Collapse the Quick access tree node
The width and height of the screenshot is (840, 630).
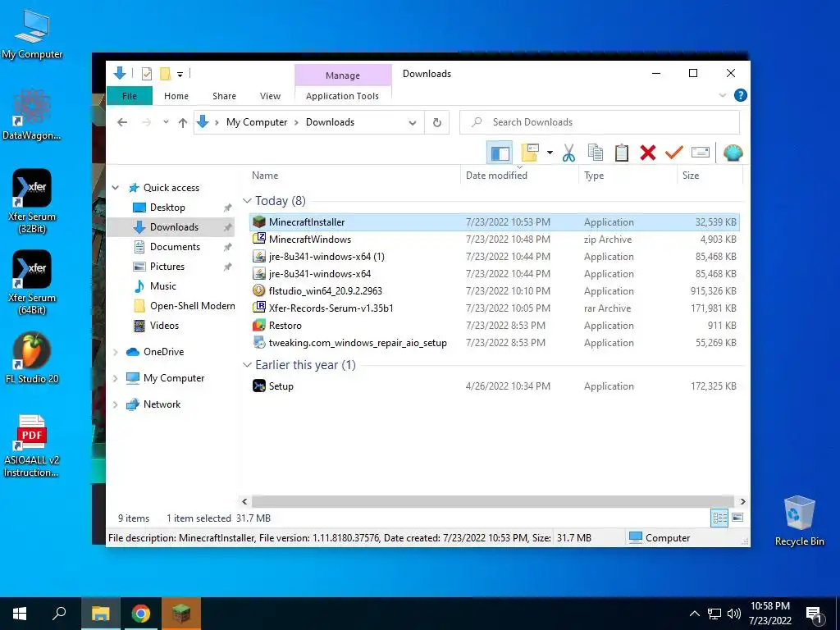click(115, 188)
